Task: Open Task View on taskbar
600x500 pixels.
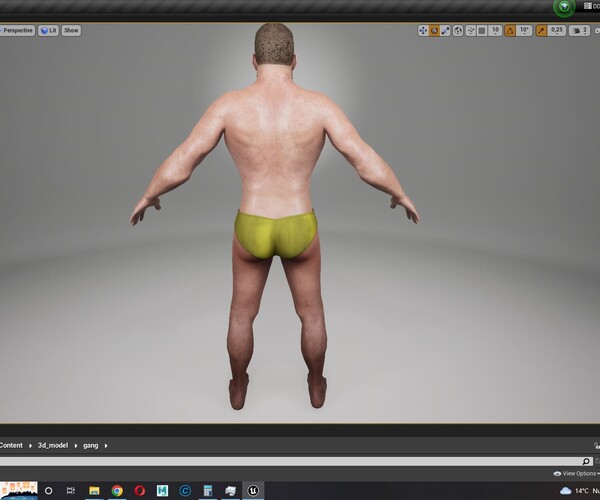Action: 71,490
